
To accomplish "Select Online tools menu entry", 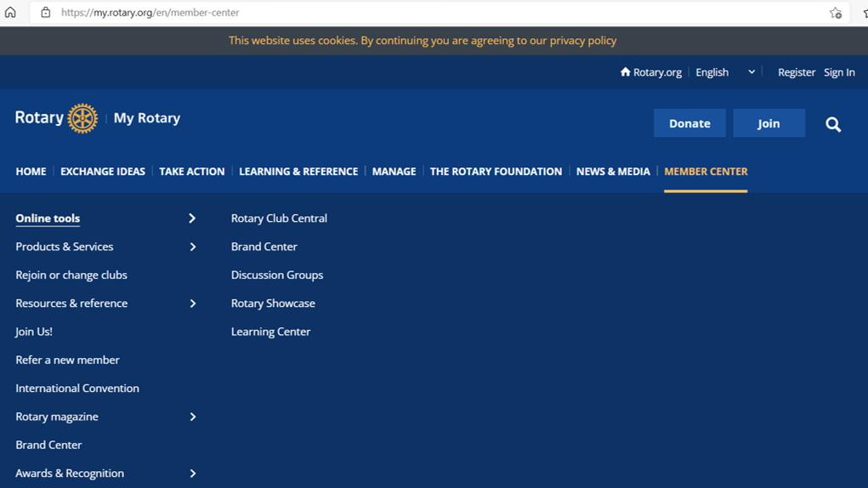I will click(x=48, y=218).
